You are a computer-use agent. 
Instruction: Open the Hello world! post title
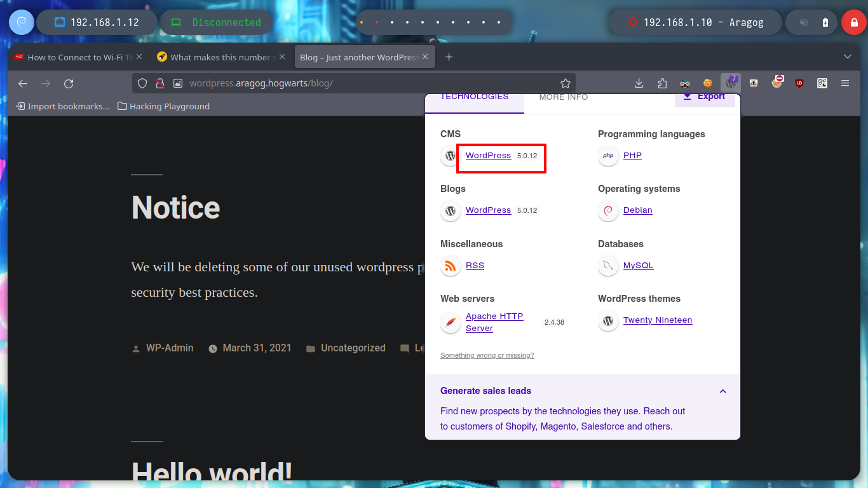212,472
